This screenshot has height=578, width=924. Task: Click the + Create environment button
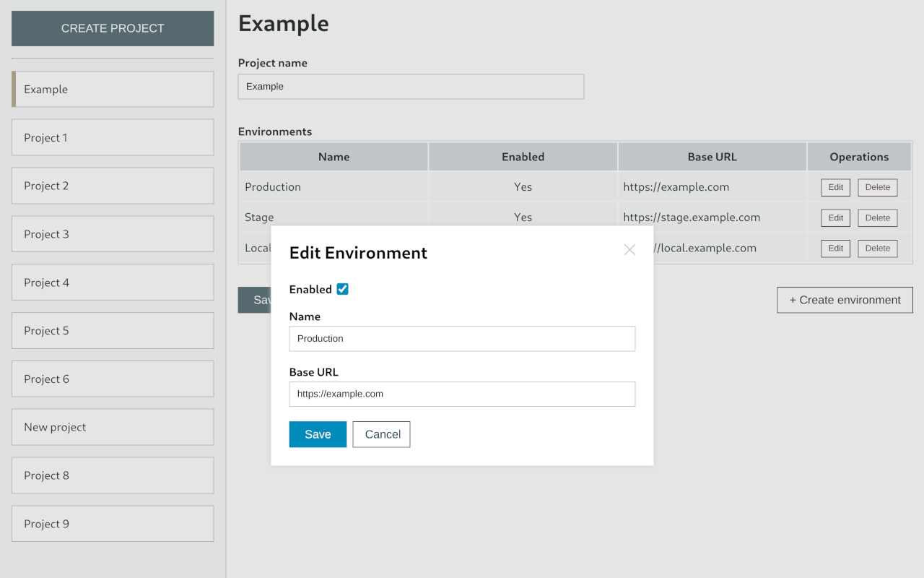pyautogui.click(x=845, y=300)
